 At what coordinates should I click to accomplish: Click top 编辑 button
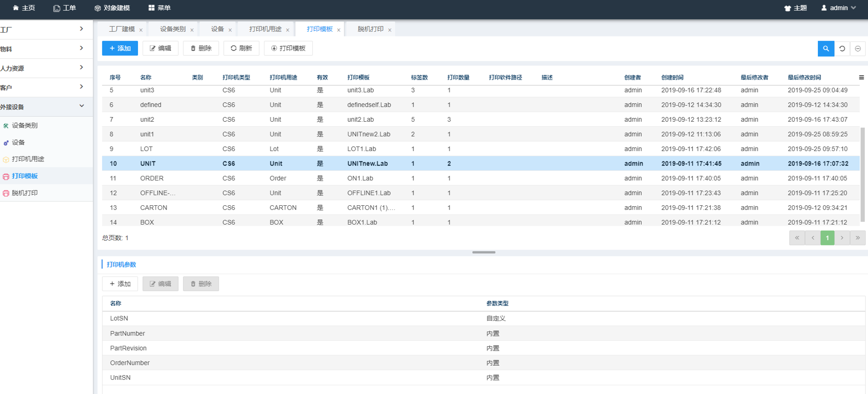click(x=161, y=48)
